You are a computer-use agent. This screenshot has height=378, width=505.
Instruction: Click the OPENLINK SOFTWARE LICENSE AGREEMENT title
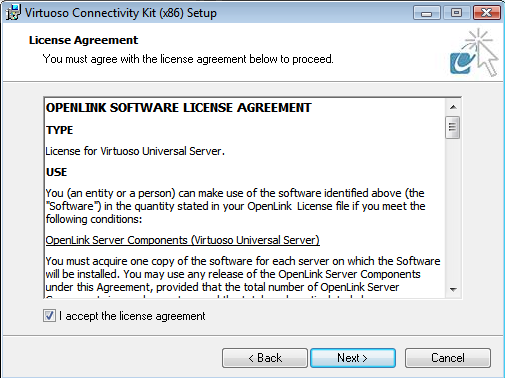pyautogui.click(x=178, y=108)
